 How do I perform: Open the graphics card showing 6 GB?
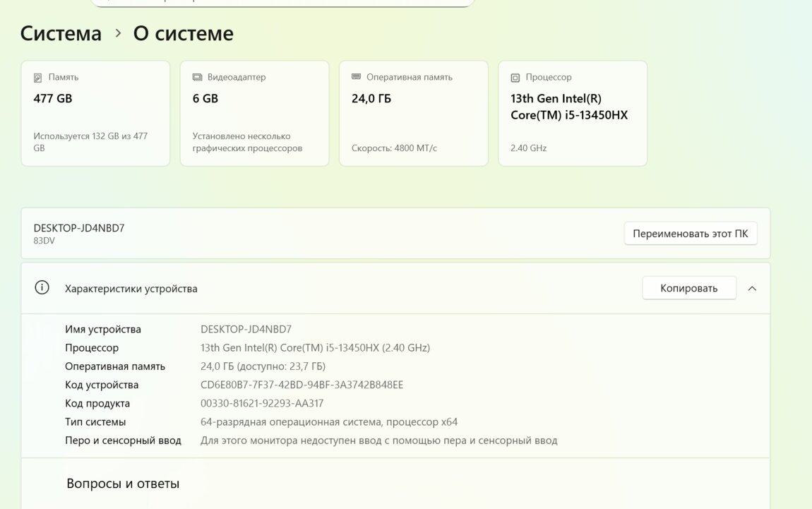pos(254,113)
